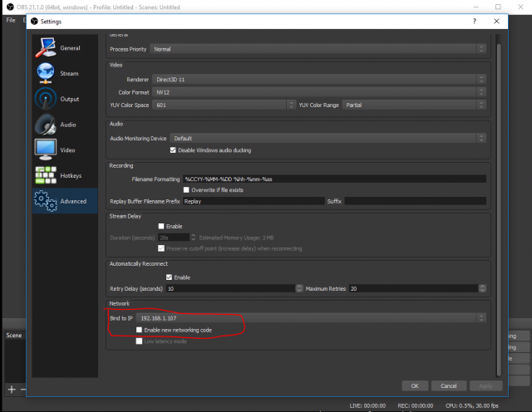The width and height of the screenshot is (532, 412).
Task: Open the File menu
Action: point(11,19)
